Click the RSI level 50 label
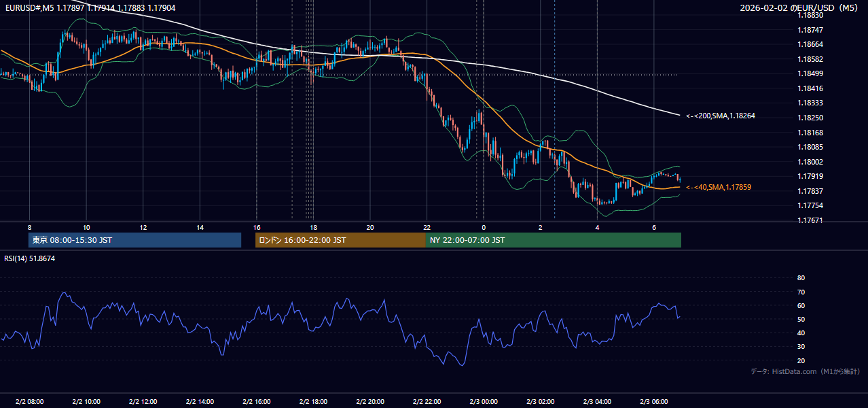The height and width of the screenshot is (408, 868). click(x=801, y=319)
